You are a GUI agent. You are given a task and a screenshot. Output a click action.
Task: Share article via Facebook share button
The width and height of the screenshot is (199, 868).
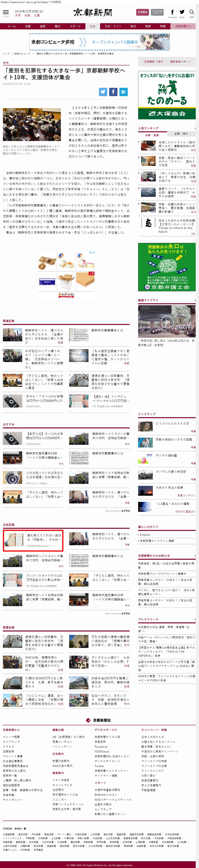click(113, 92)
